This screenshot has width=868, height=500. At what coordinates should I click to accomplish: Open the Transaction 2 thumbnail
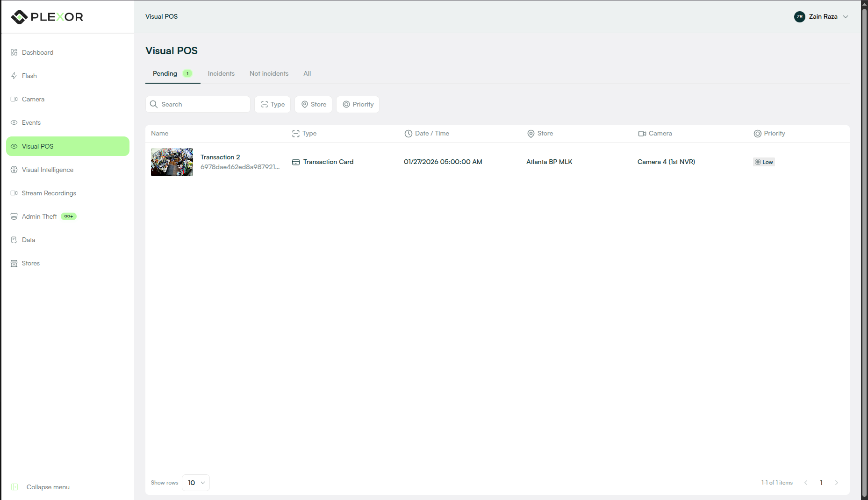(x=172, y=162)
